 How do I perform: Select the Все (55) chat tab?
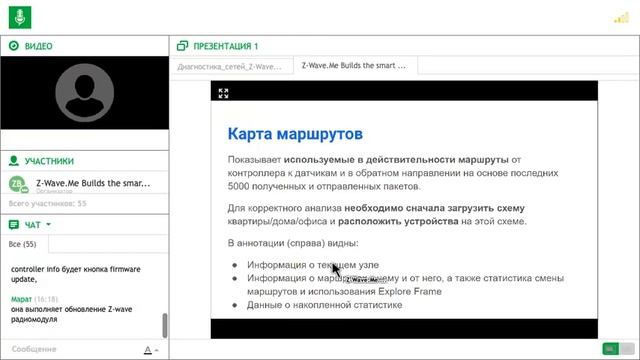[23, 244]
